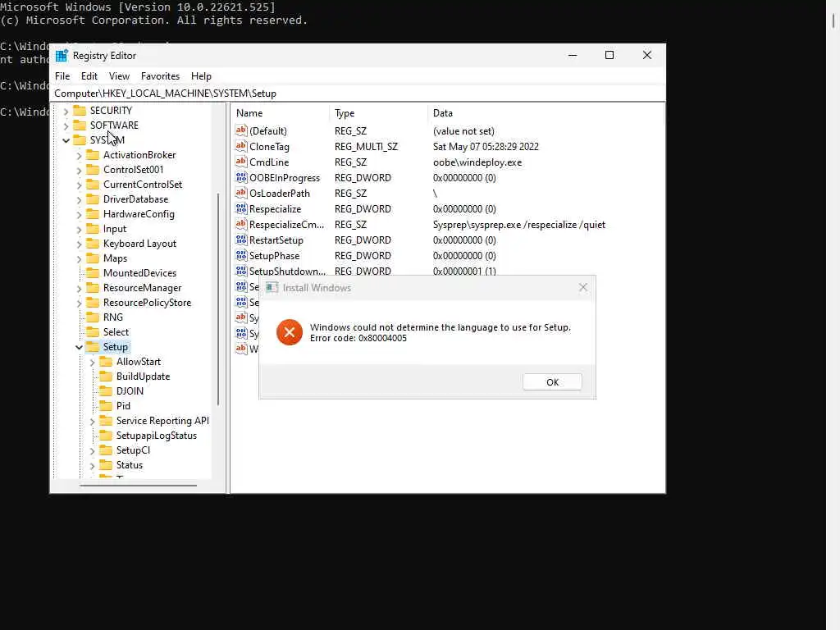840x630 pixels.
Task: Click the CmdLine string value icon
Action: [241, 162]
